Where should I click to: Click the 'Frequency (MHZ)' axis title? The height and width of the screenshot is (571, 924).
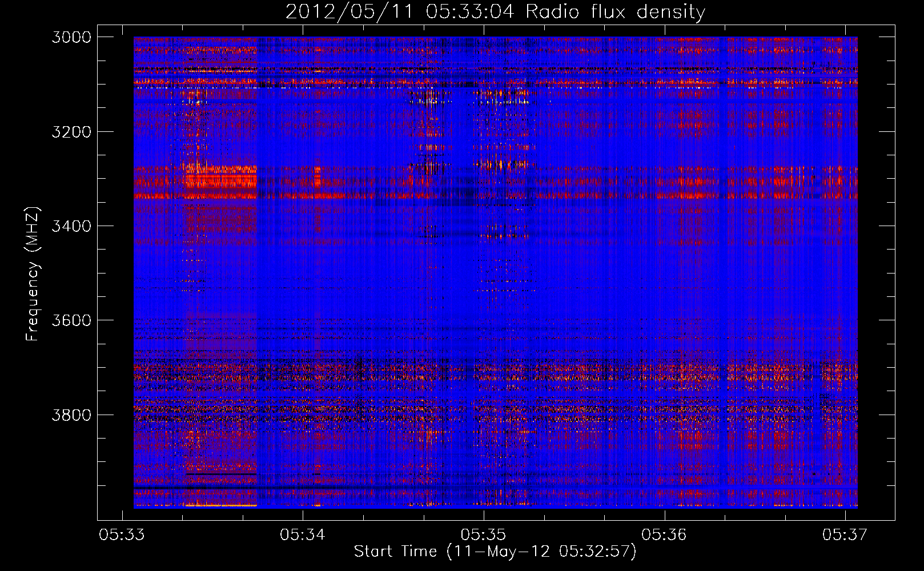pos(33,274)
